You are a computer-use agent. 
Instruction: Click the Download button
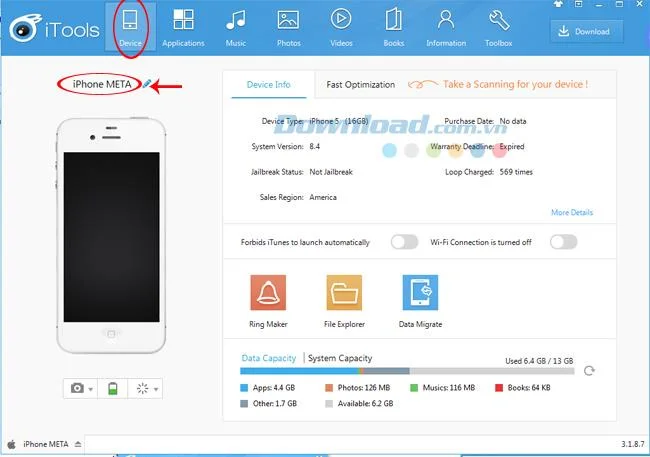[586, 31]
